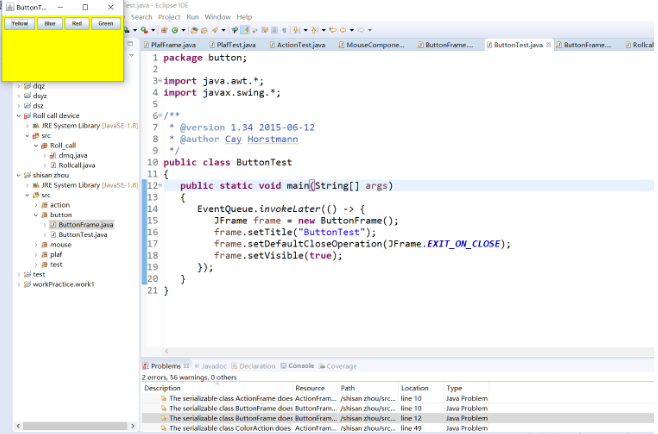Collapse the main method fold at line 12
Viewport: 658px width, 434px height.
pos(160,186)
